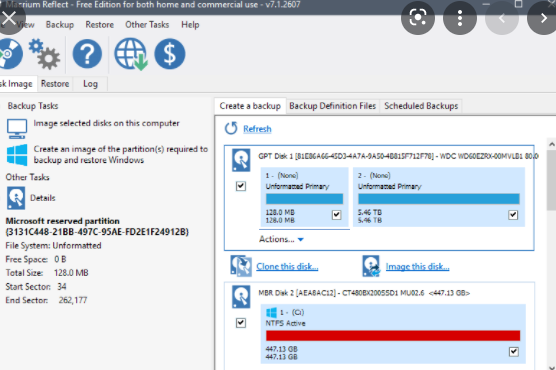Click the 5.46 TB partition blue usage bar
This screenshot has height=370, width=556.
pyautogui.click(x=439, y=199)
